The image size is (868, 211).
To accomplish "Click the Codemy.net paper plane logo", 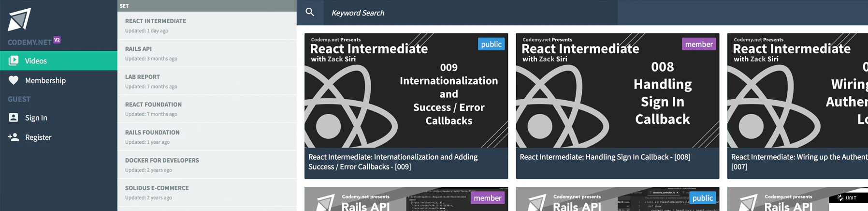I will [x=19, y=19].
